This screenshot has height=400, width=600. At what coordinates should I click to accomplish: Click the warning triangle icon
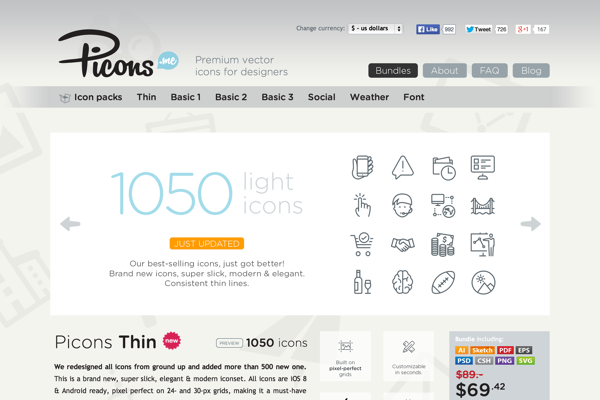coord(403,167)
